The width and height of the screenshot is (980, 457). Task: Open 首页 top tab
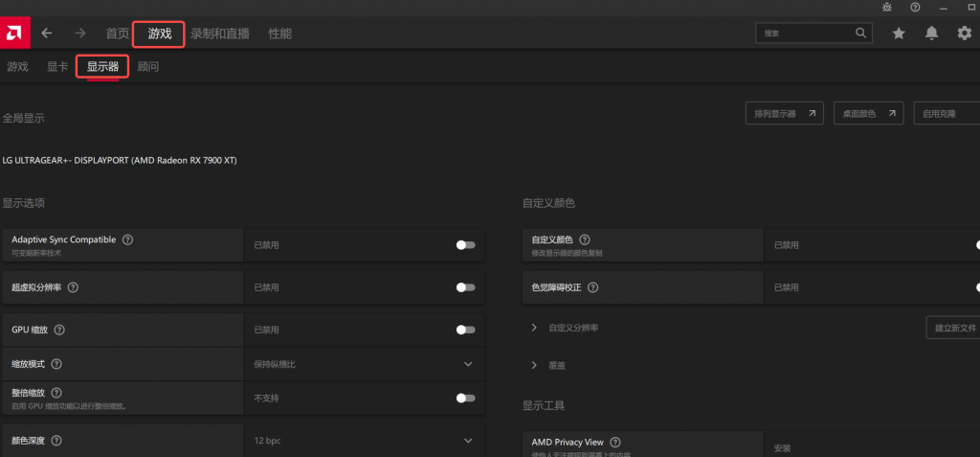tap(118, 34)
